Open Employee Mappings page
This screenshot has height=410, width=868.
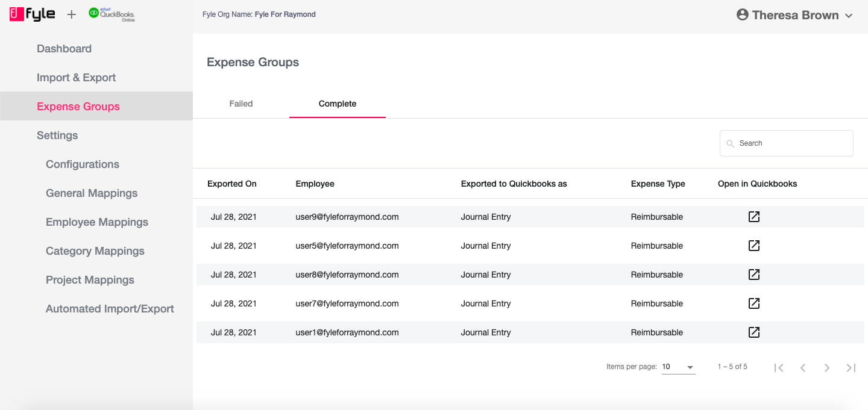97,222
